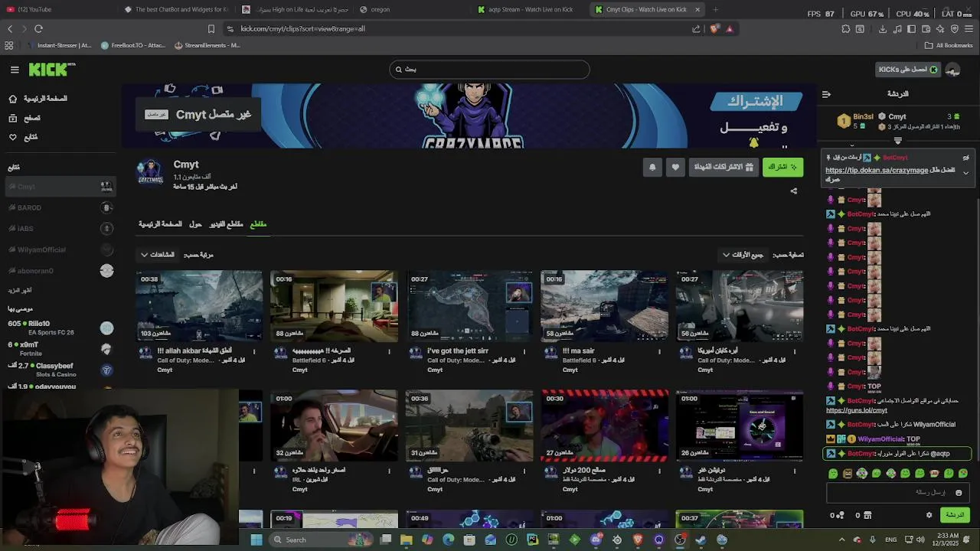
Task: Click the gift subscriptions button
Action: point(724,167)
